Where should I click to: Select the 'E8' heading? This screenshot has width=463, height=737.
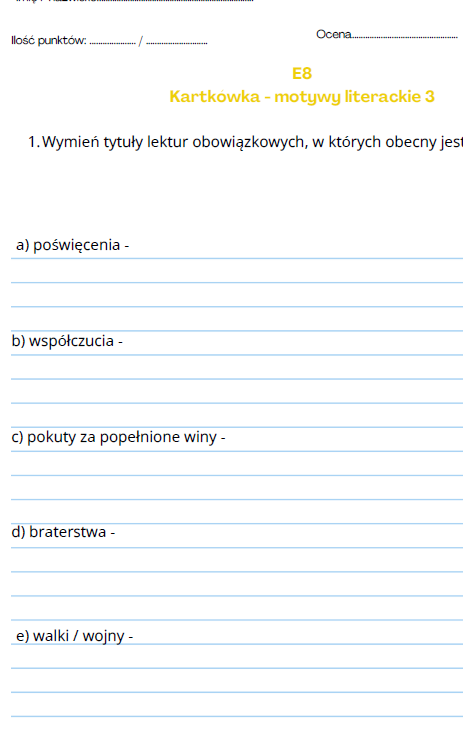click(x=302, y=74)
